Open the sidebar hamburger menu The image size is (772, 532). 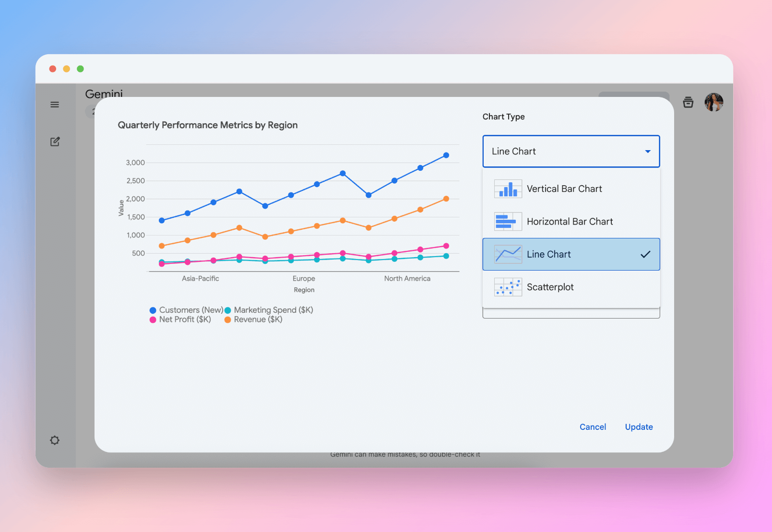[x=55, y=105]
